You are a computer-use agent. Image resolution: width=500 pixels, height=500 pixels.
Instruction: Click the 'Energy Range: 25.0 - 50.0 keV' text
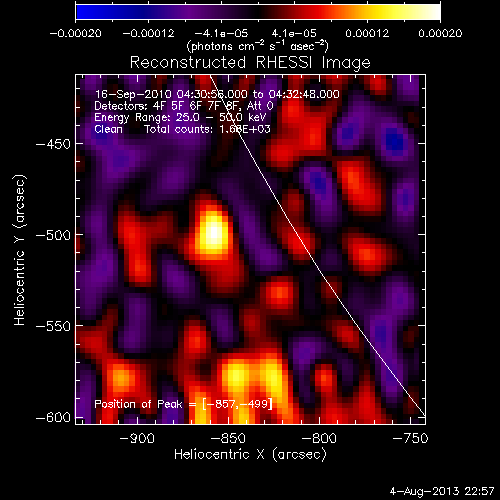180,117
